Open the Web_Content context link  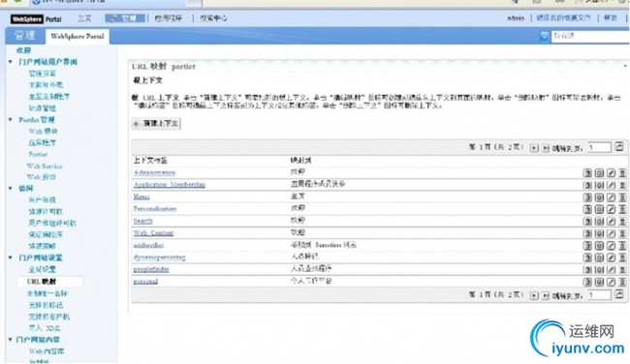coord(153,232)
